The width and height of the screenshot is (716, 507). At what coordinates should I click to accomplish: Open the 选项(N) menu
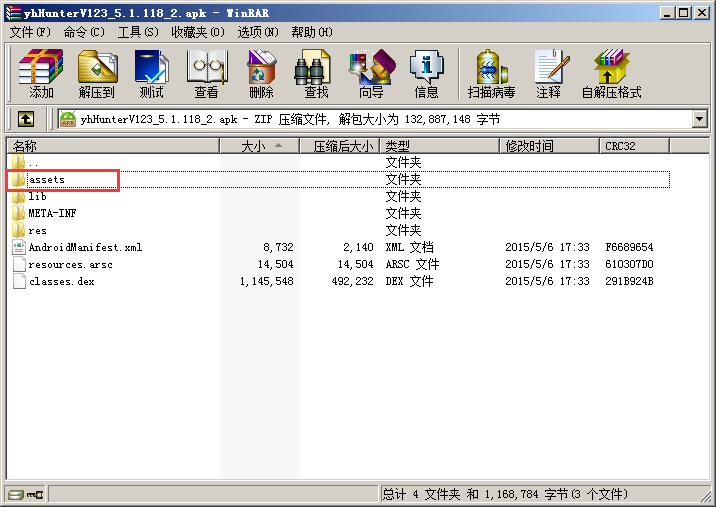pos(258,32)
